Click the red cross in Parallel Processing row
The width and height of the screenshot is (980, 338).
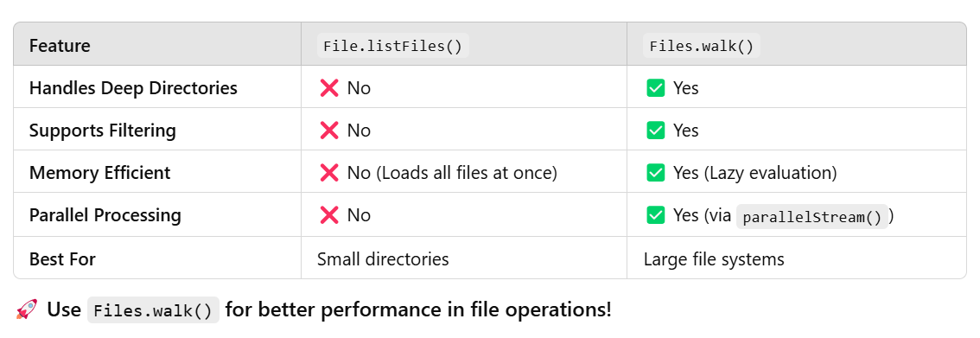click(328, 215)
